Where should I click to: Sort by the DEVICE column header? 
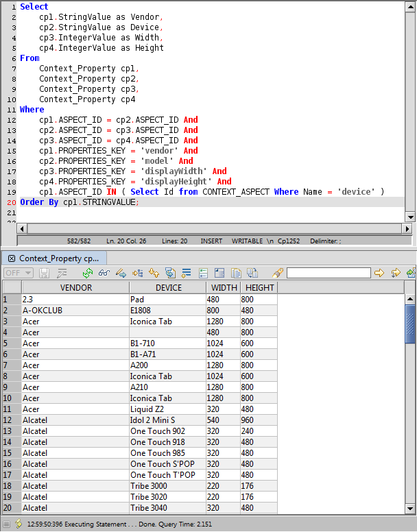[x=168, y=288]
